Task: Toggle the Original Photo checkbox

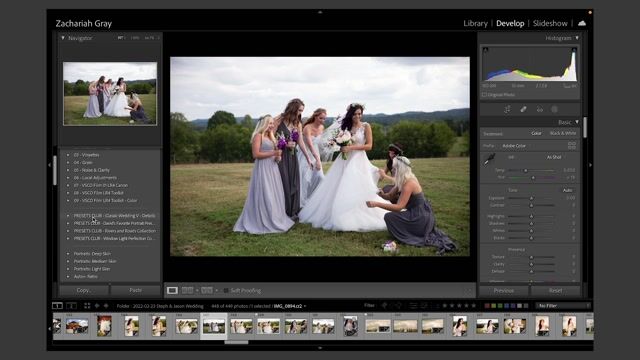Action: [x=484, y=95]
